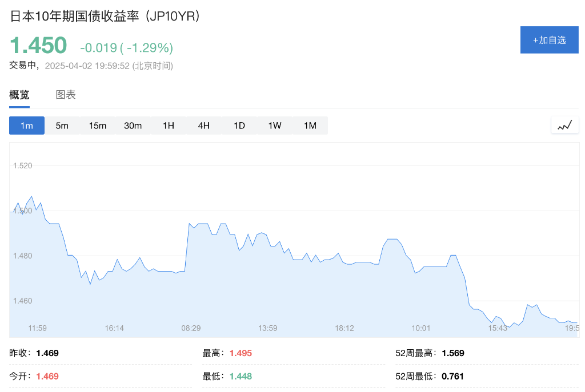Screen dimensions: 585x392
Task: Select the 1D interval button
Action: (x=239, y=126)
